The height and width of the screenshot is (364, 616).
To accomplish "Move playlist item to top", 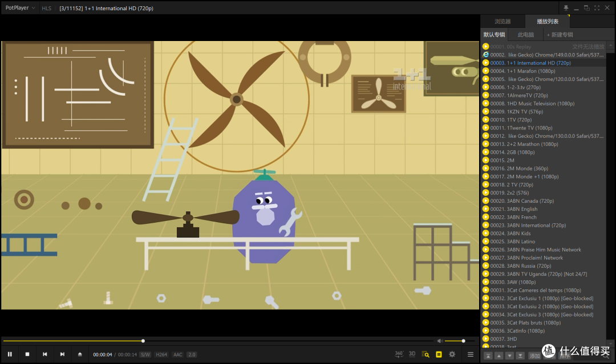I will [488, 356].
